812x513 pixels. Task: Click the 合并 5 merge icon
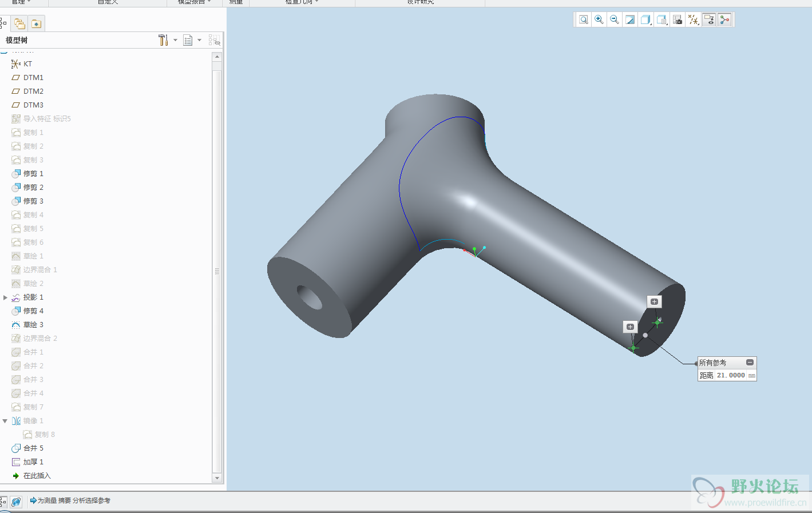(16, 448)
